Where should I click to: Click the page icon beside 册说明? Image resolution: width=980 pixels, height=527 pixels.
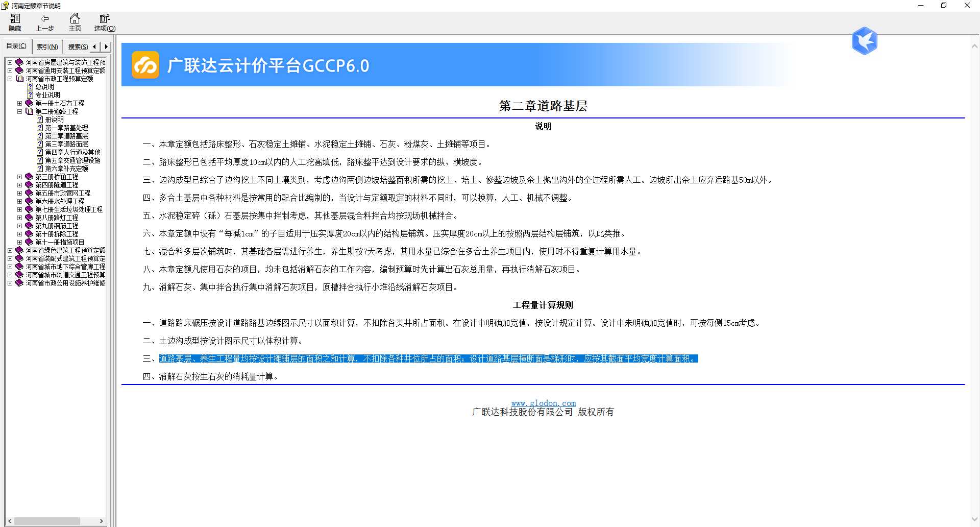(40, 119)
